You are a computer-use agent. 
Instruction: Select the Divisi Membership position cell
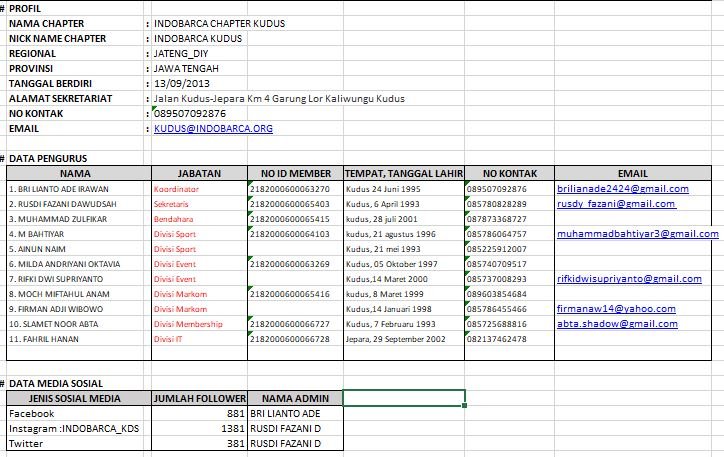[199, 324]
